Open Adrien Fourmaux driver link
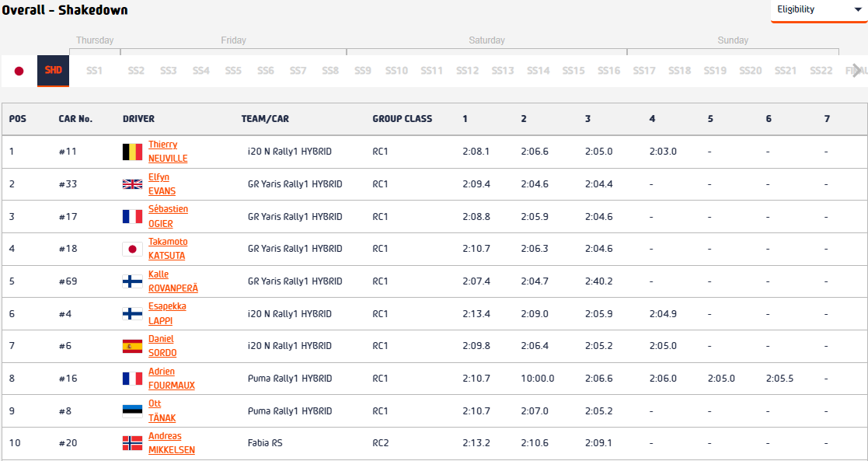 (171, 379)
